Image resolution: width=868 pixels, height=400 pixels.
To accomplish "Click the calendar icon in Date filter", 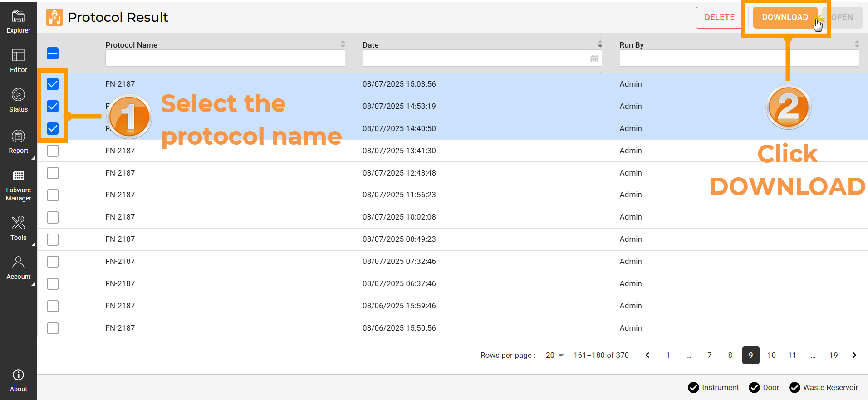I will pos(594,59).
